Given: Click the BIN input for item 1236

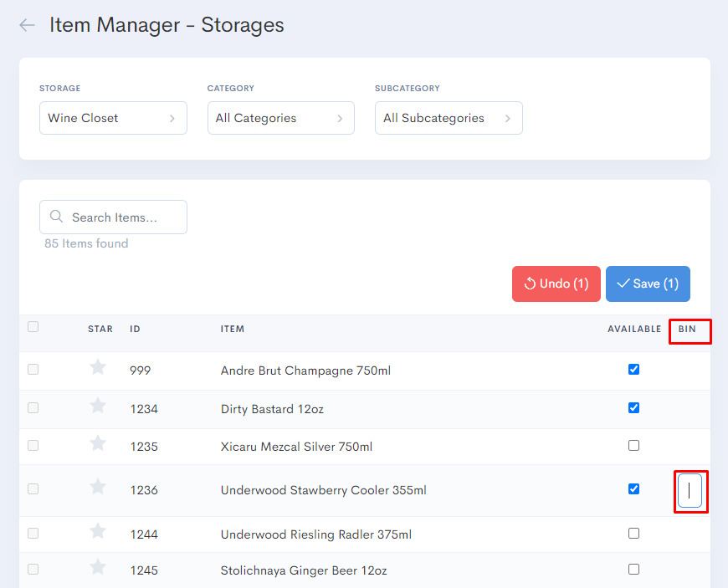Looking at the screenshot, I should [x=690, y=490].
